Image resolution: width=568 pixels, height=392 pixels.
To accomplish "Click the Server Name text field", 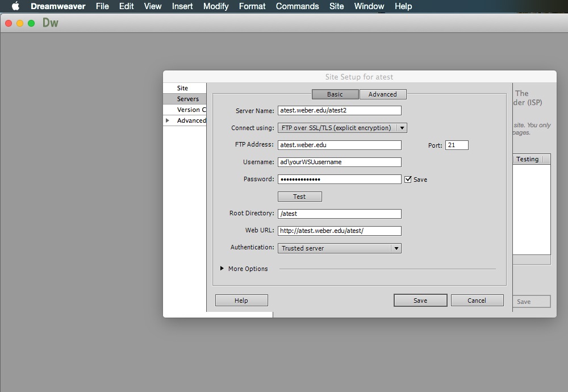I will [339, 111].
